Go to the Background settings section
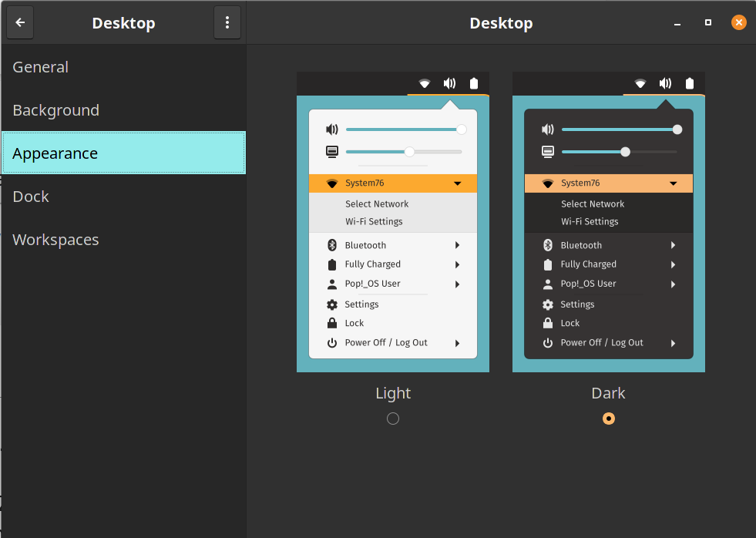Screen dimensions: 756x538 (x=56, y=110)
